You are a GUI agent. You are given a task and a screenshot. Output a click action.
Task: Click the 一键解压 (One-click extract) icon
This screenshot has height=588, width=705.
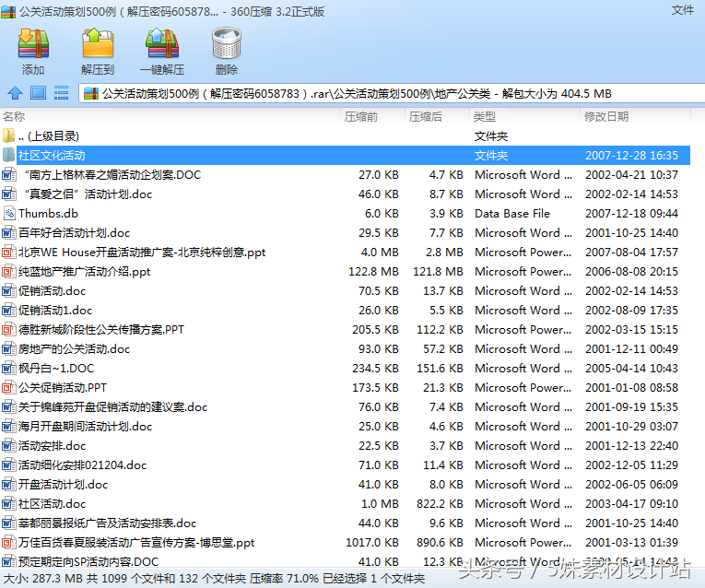pos(162,43)
